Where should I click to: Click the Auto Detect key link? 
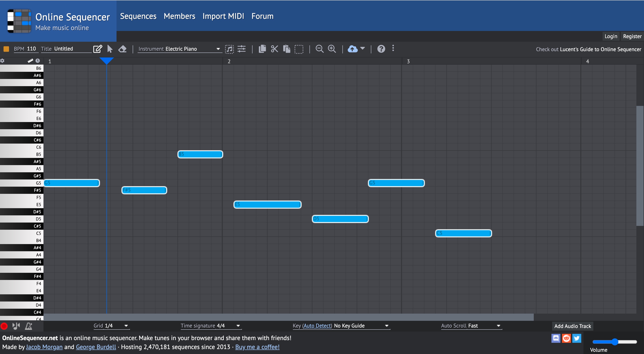[x=317, y=326]
